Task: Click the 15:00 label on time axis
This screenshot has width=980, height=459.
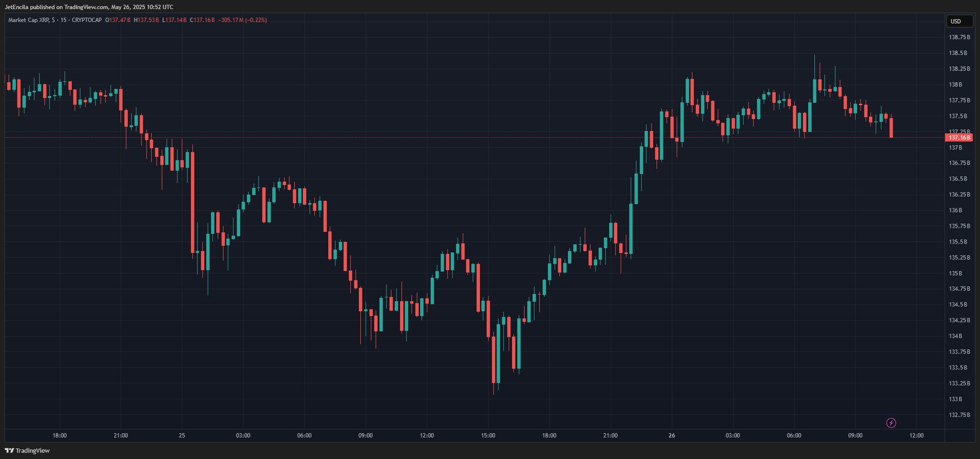Action: (x=488, y=436)
